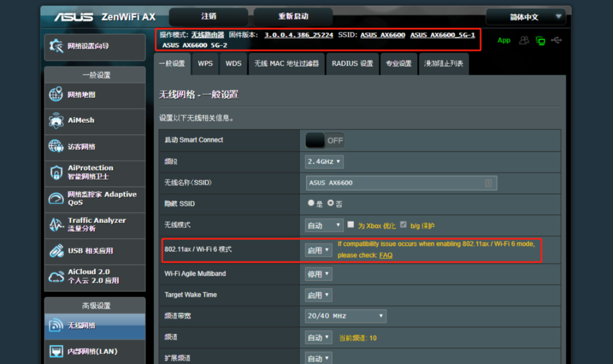
Task: Open the wireless mode dropdown
Action: point(324,226)
